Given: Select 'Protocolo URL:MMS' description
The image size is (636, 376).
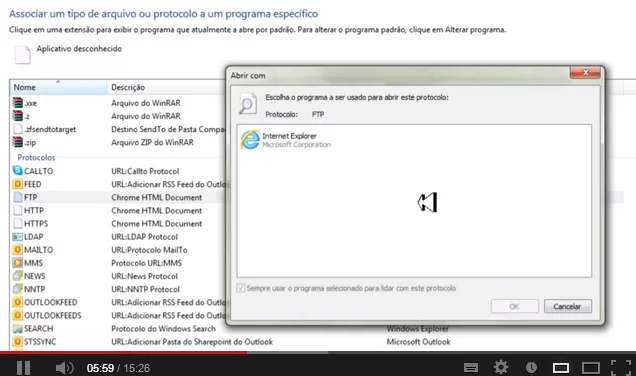Looking at the screenshot, I should pos(146,263).
